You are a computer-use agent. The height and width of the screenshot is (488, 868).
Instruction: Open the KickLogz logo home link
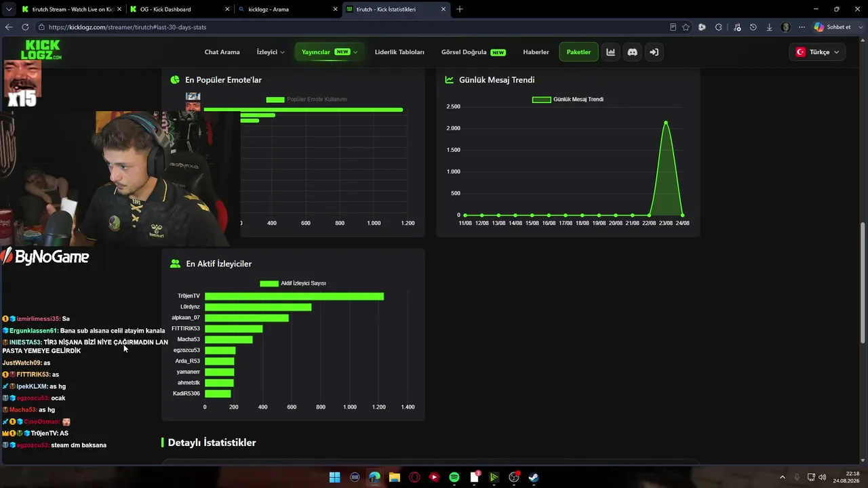(x=41, y=50)
